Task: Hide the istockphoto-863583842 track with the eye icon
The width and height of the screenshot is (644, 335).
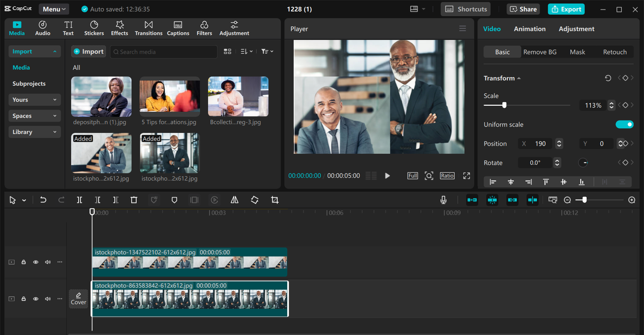Action: [35, 299]
